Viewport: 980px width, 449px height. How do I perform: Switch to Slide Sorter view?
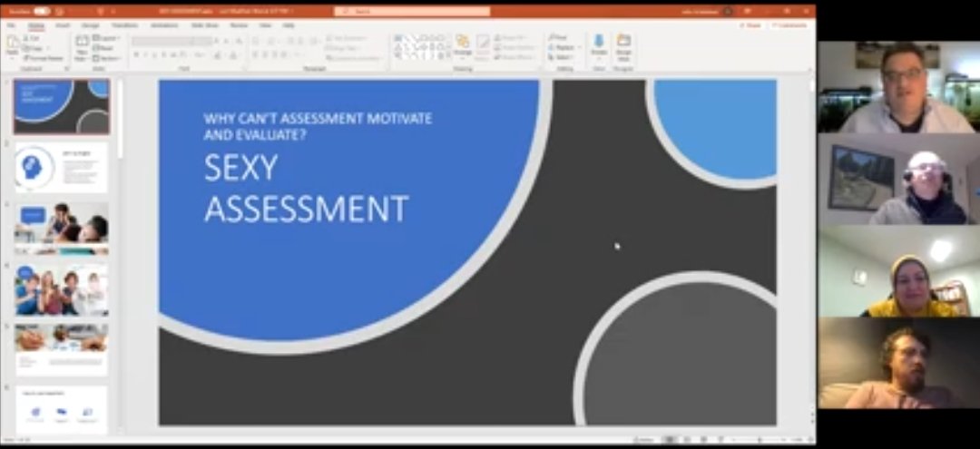[x=686, y=440]
